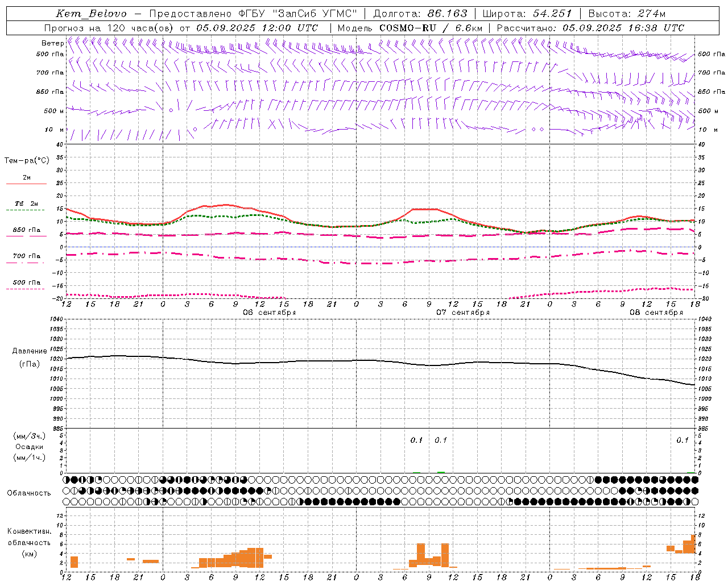Click the 08 сентября date label

[x=656, y=313]
